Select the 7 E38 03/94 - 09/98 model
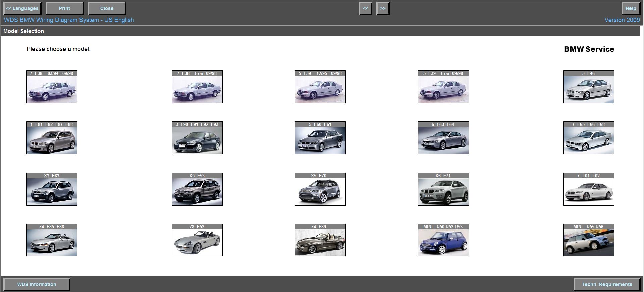Screen dimensions: 644x292 click(x=52, y=87)
